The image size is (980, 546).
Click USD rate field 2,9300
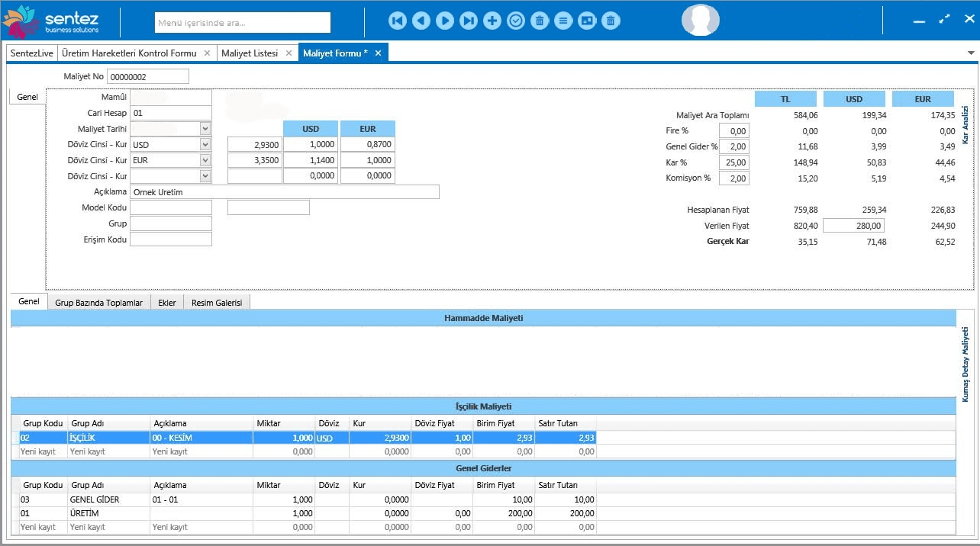(x=254, y=145)
